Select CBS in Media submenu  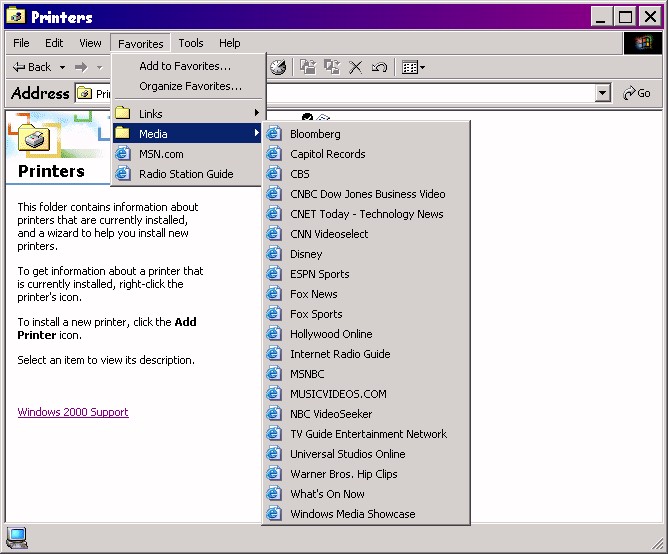pos(366,174)
